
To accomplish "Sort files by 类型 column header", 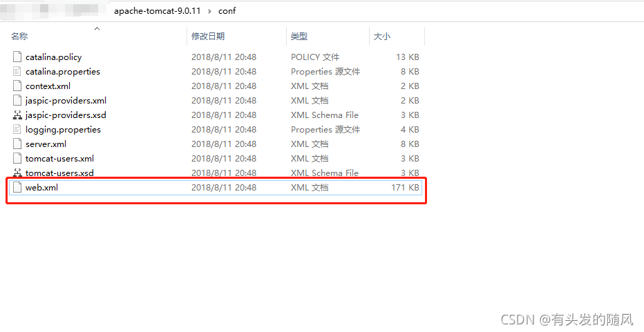I will tap(299, 36).
